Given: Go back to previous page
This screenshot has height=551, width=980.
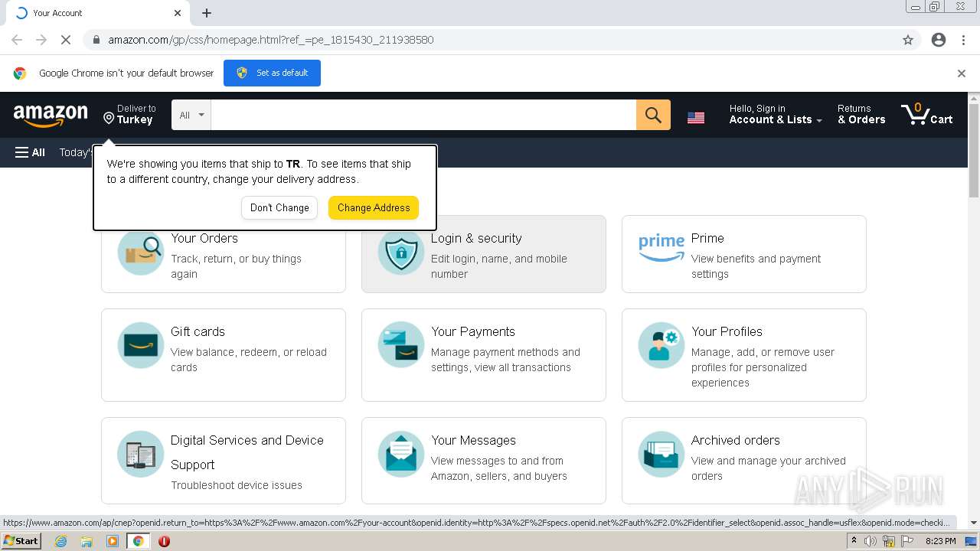Looking at the screenshot, I should pyautogui.click(x=17, y=40).
